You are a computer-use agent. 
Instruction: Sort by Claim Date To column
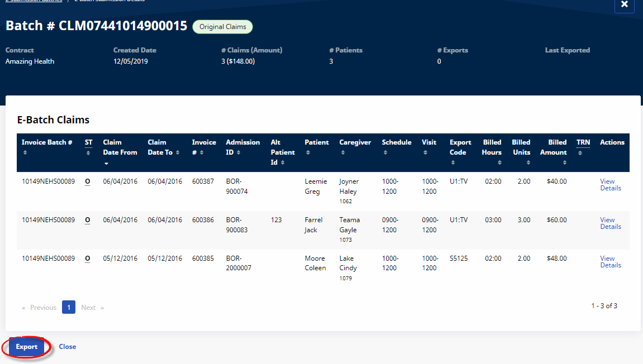click(160, 147)
